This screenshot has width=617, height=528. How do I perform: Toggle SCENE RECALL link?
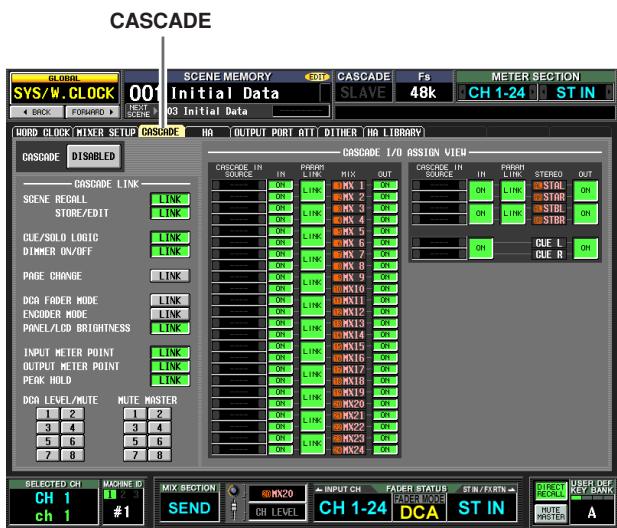click(170, 199)
